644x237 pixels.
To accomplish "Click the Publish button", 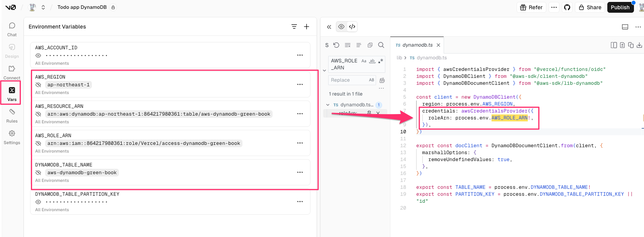I will tap(620, 7).
